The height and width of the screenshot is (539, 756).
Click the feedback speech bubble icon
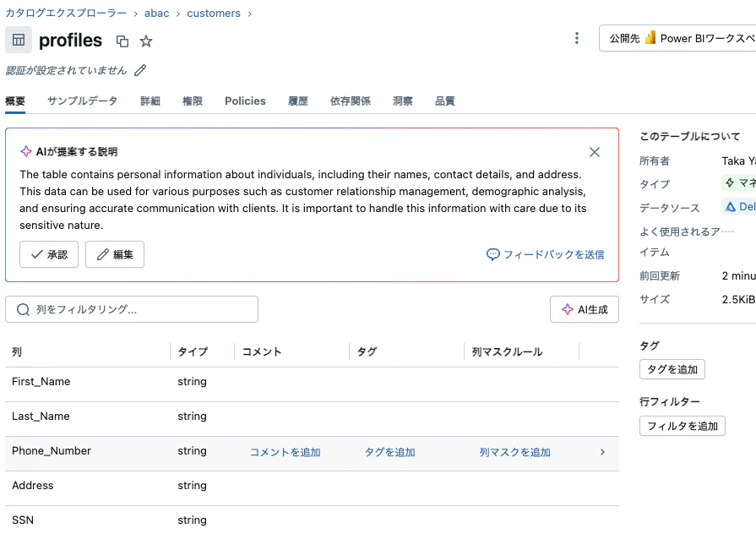(x=492, y=254)
